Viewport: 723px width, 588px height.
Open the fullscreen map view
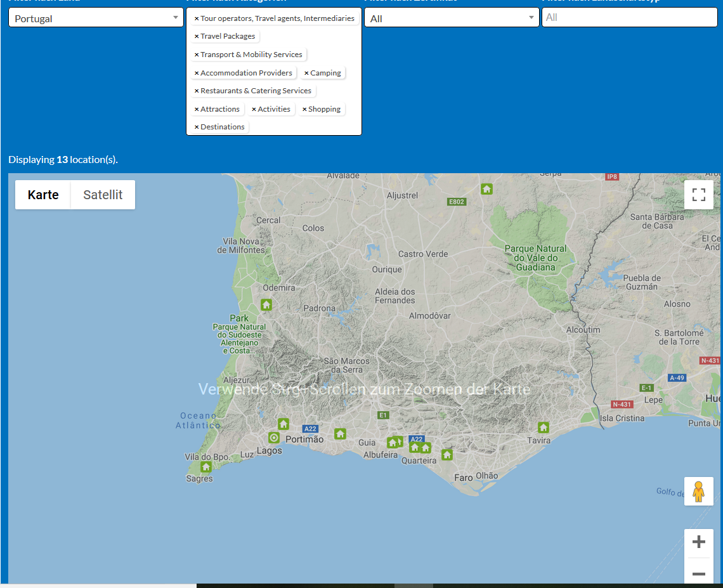[698, 195]
